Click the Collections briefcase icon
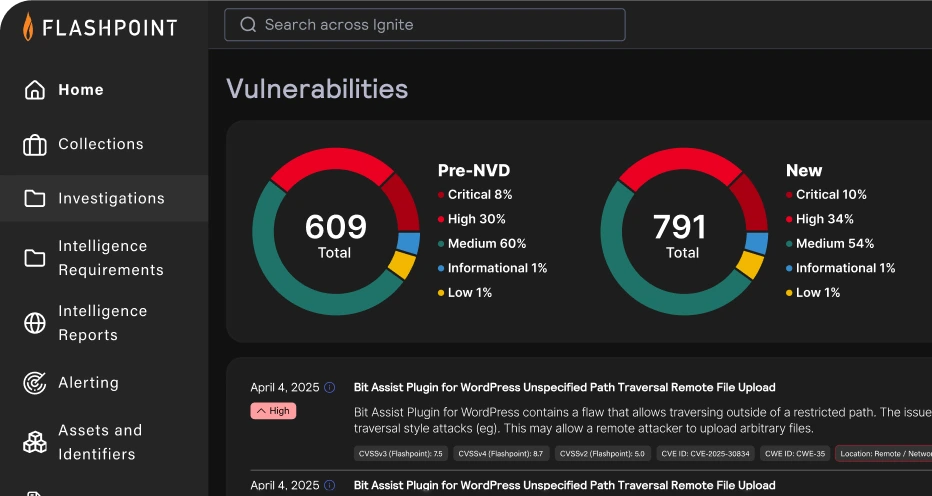932x496 pixels. 34,145
